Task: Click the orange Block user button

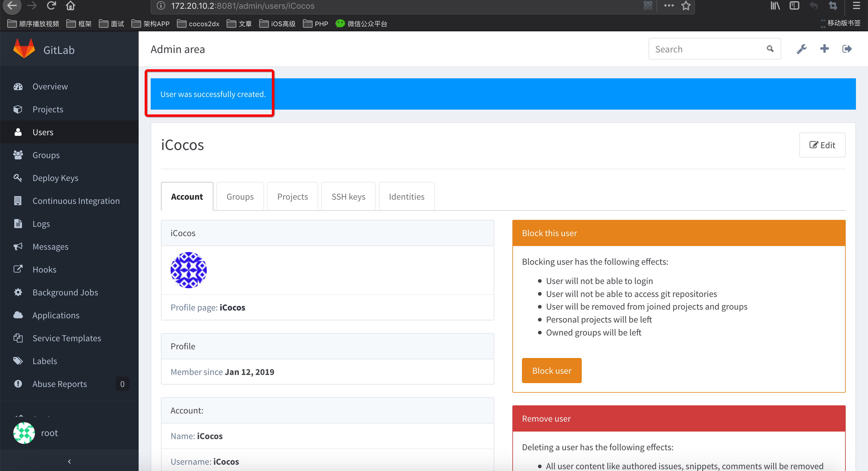Action: pyautogui.click(x=551, y=370)
